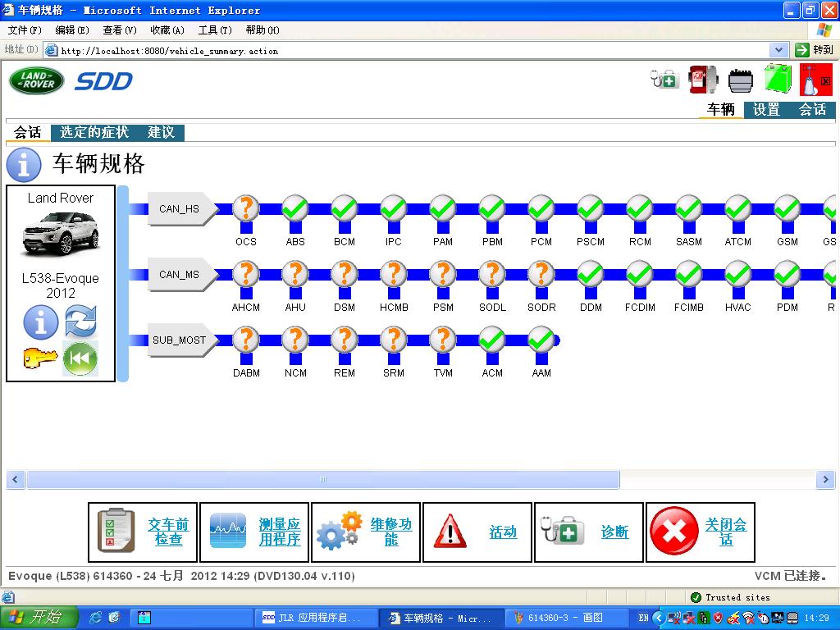Click the green rewind circle icon
This screenshot has height=630, width=840.
pyautogui.click(x=80, y=358)
